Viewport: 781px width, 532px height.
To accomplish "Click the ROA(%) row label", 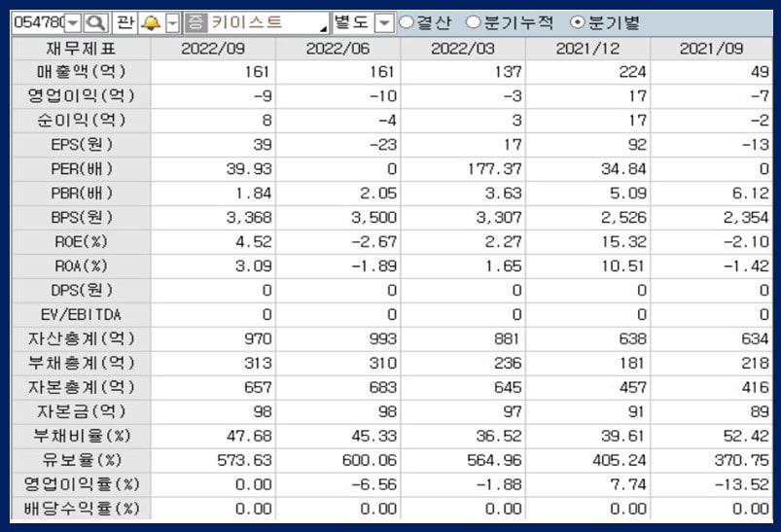I will [81, 266].
